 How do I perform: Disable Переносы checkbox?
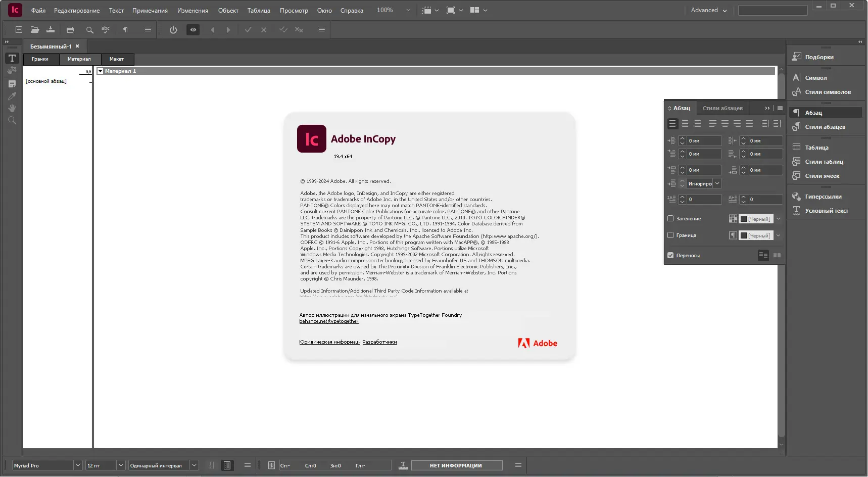coord(670,256)
